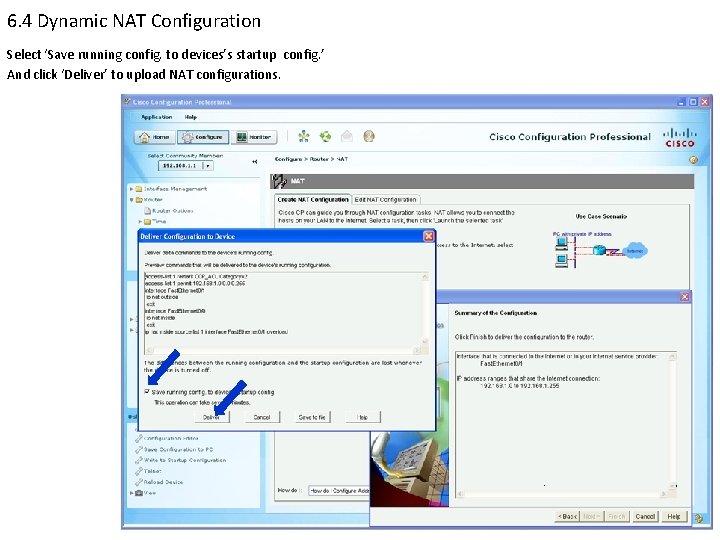720x540 pixels.
Task: Click vertical scrollbar of command preview
Action: click(424, 310)
